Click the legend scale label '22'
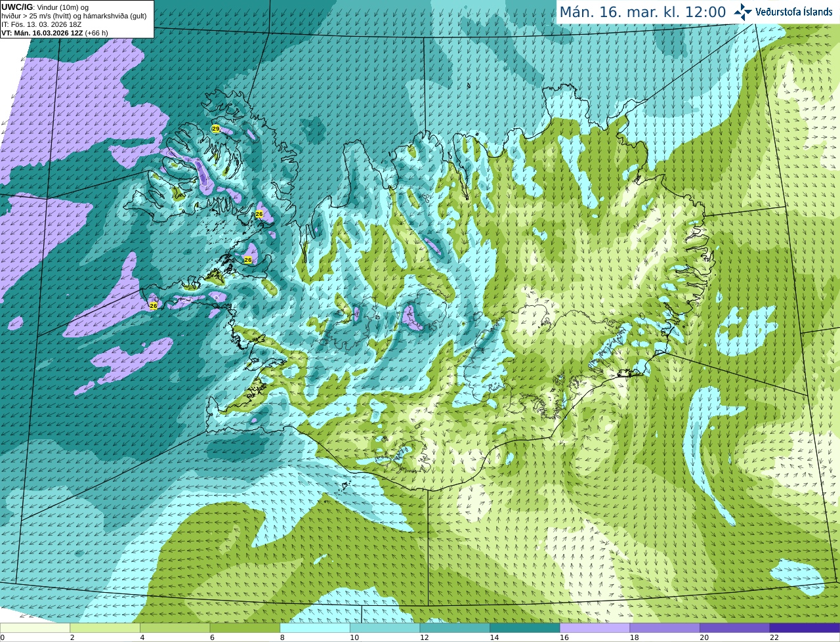840x642 pixels. pos(774,637)
